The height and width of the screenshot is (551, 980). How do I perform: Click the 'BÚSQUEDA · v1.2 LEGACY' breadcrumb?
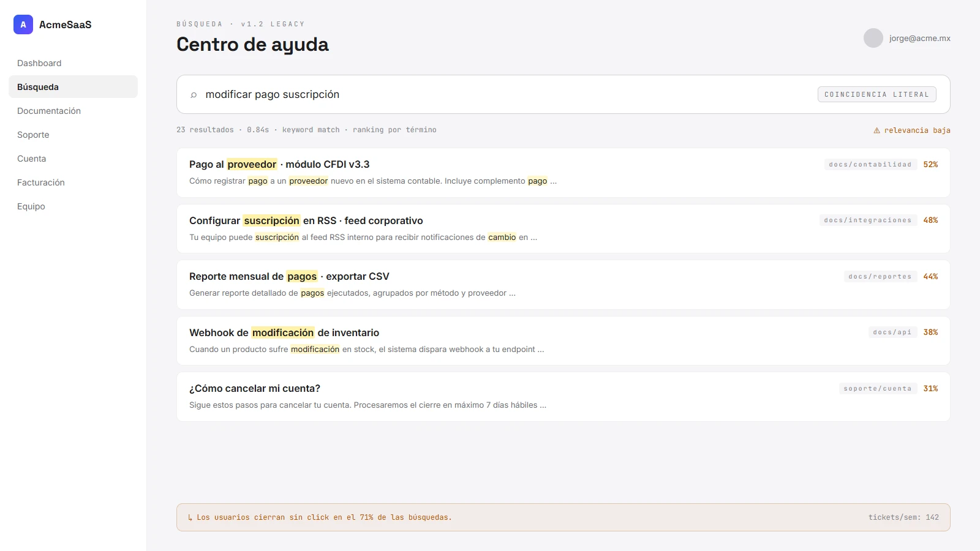click(x=241, y=24)
